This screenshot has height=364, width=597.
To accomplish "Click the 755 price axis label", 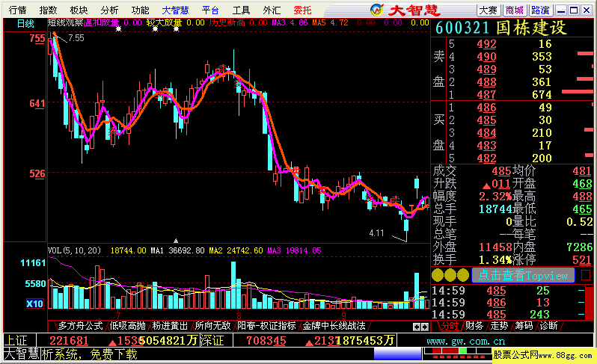I will click(37, 38).
